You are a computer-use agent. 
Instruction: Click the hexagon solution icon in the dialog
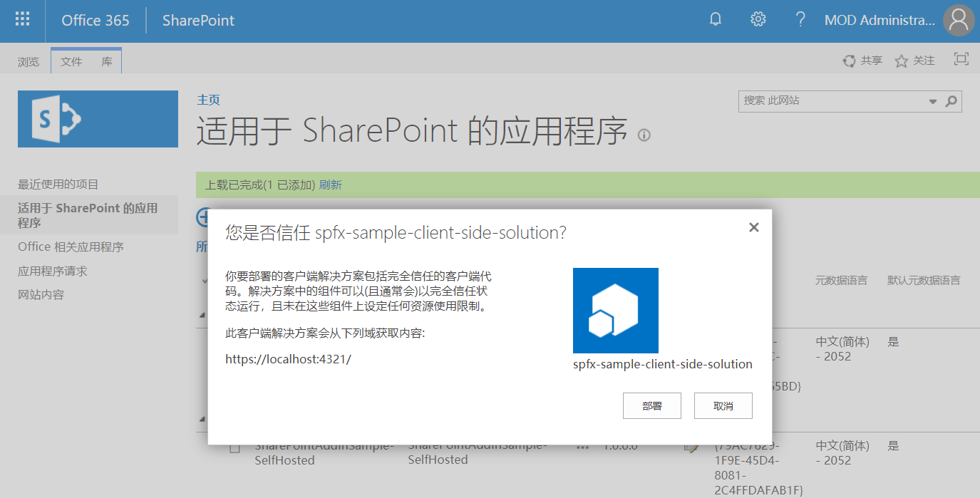[615, 311]
